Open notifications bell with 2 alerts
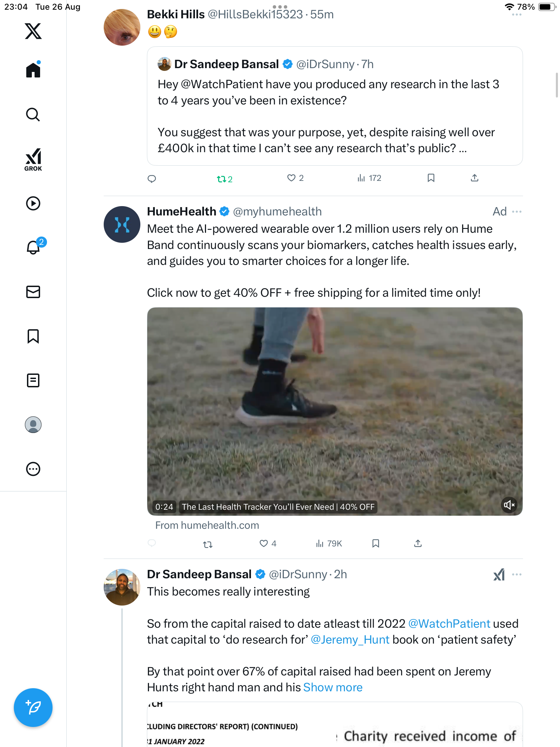 [x=34, y=247]
